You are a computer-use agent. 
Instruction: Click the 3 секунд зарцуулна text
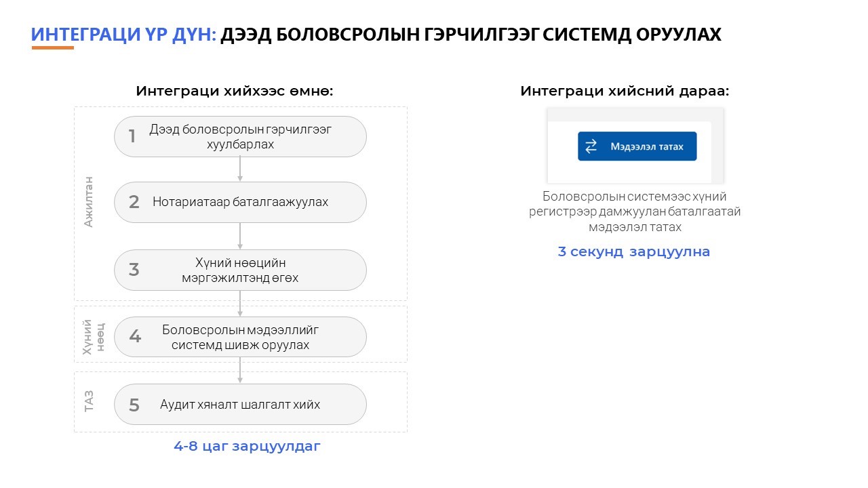(x=634, y=252)
